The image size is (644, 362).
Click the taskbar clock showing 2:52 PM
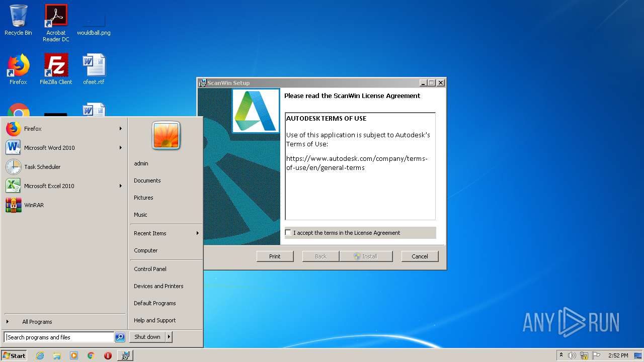point(618,355)
